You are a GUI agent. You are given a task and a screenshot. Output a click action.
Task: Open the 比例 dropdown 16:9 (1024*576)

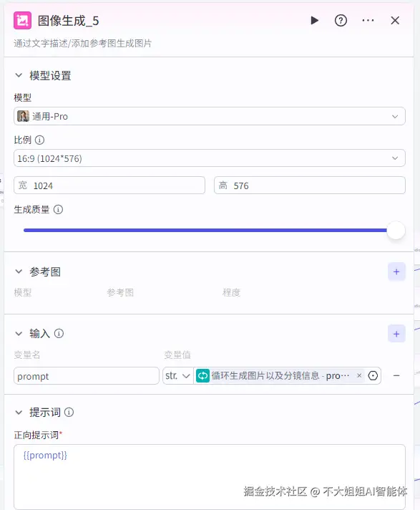210,158
